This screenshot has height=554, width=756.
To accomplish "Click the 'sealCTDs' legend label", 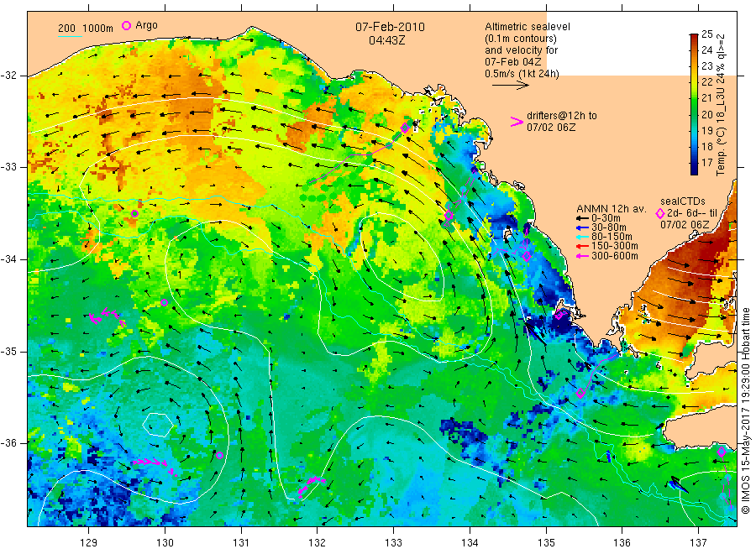I will click(683, 201).
